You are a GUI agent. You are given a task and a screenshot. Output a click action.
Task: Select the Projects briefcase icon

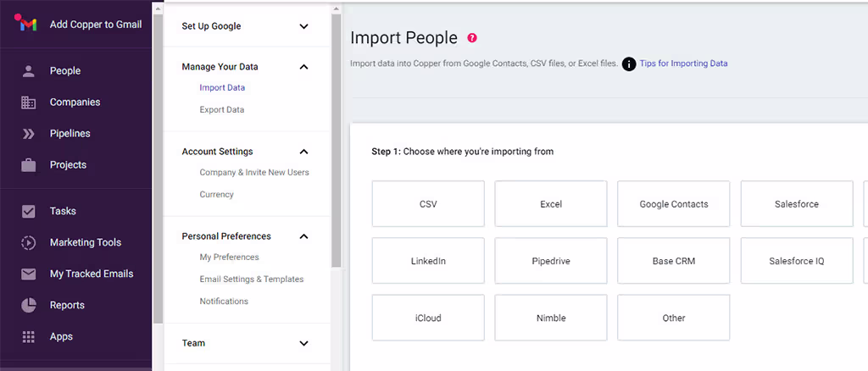click(29, 165)
